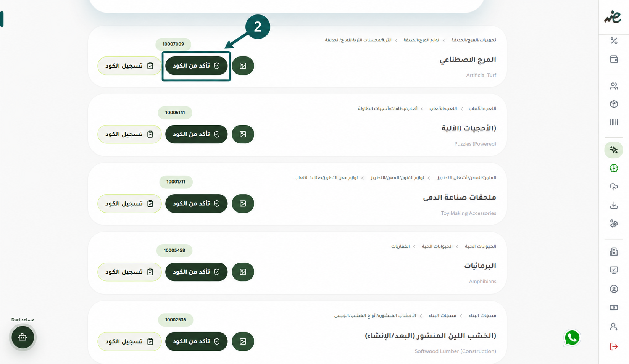This screenshot has width=629, height=364.
Task: Open the add user sidebar icon
Action: (x=614, y=327)
